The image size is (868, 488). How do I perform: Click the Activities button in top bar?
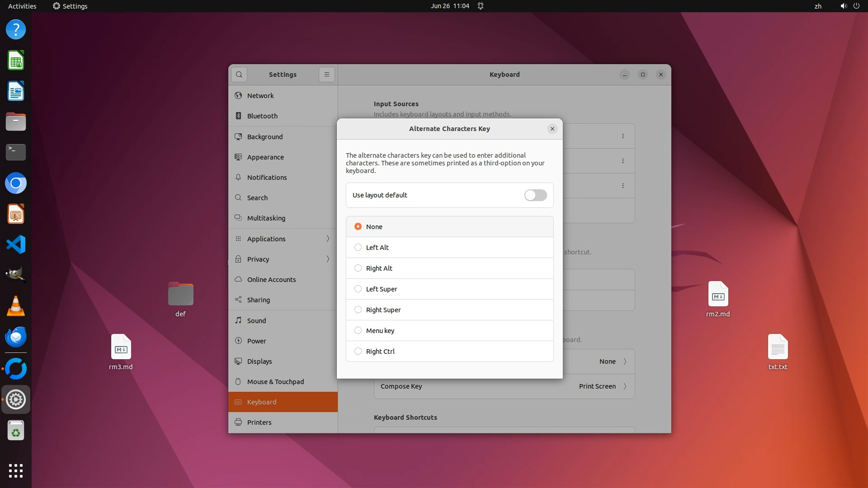click(x=22, y=6)
